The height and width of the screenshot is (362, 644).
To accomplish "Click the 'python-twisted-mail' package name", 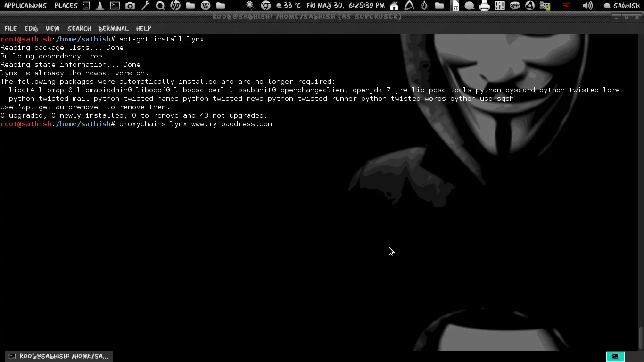I will tap(49, 99).
